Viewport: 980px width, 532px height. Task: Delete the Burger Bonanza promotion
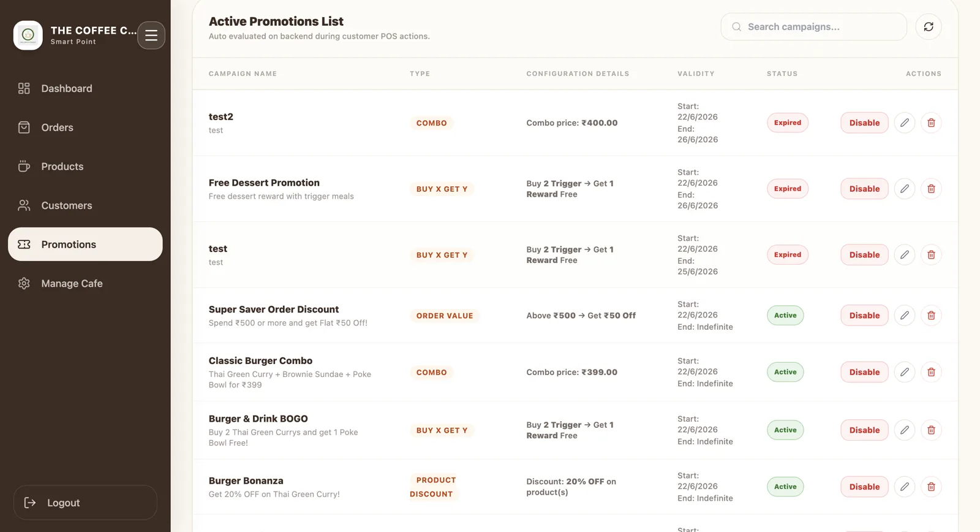tap(931, 487)
